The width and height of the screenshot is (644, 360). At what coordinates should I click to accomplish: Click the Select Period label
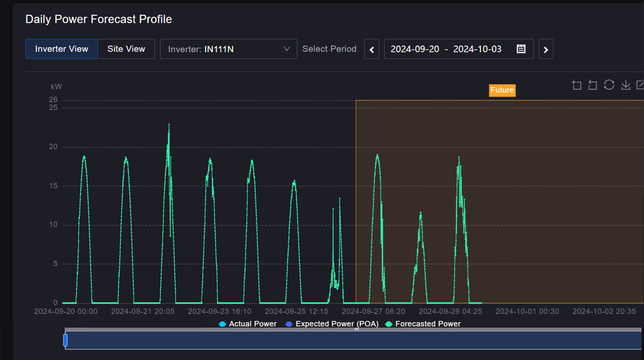(329, 49)
